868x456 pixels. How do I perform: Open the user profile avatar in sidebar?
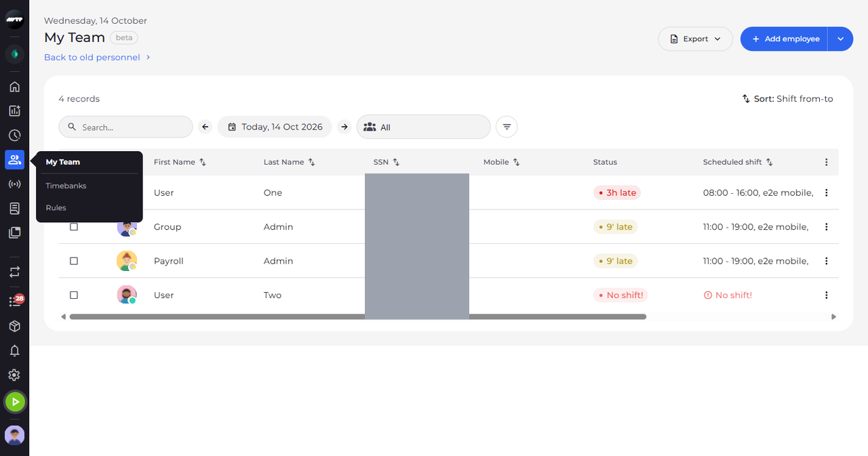(x=14, y=435)
